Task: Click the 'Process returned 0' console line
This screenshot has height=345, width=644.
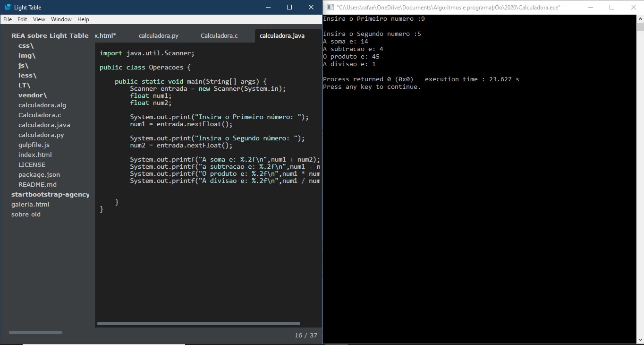Action: tap(421, 79)
